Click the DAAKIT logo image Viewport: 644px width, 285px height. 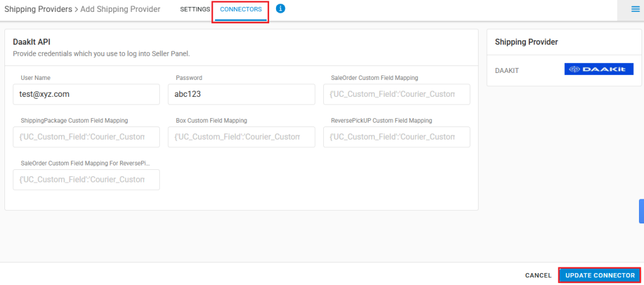tap(599, 69)
